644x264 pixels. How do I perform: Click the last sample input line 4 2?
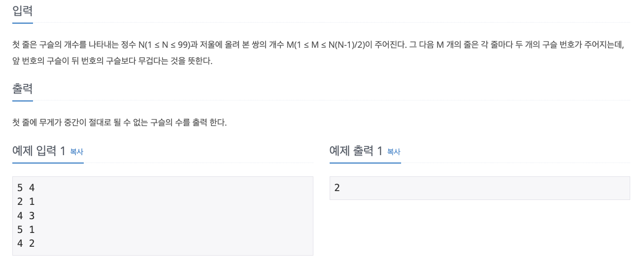pyautogui.click(x=26, y=243)
